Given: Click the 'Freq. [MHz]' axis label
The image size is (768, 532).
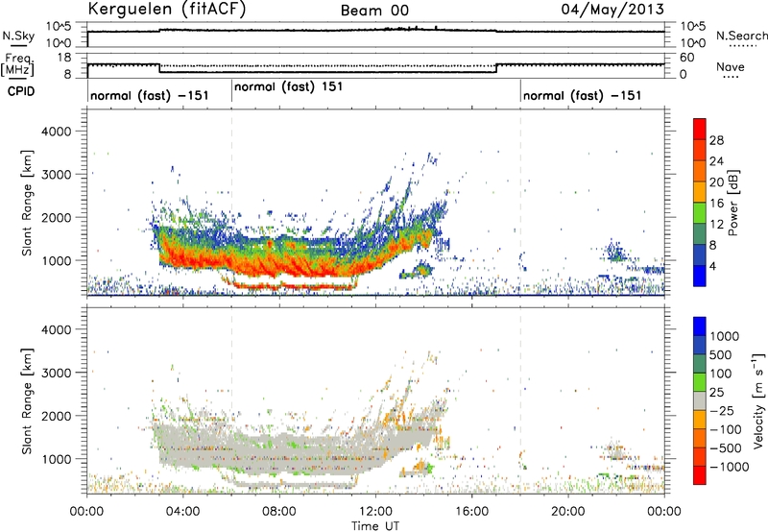Looking at the screenshot, I should [x=17, y=65].
